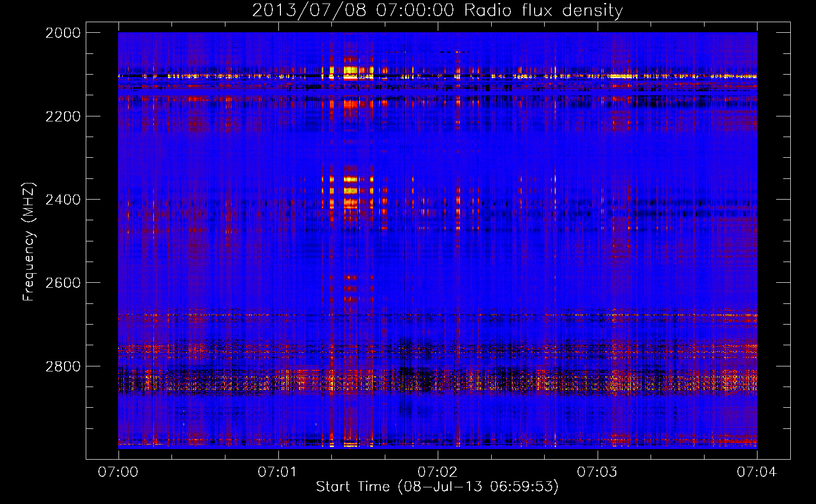This screenshot has height=504, width=816.
Task: Click the 07:02 time tick label
Action: [x=438, y=472]
